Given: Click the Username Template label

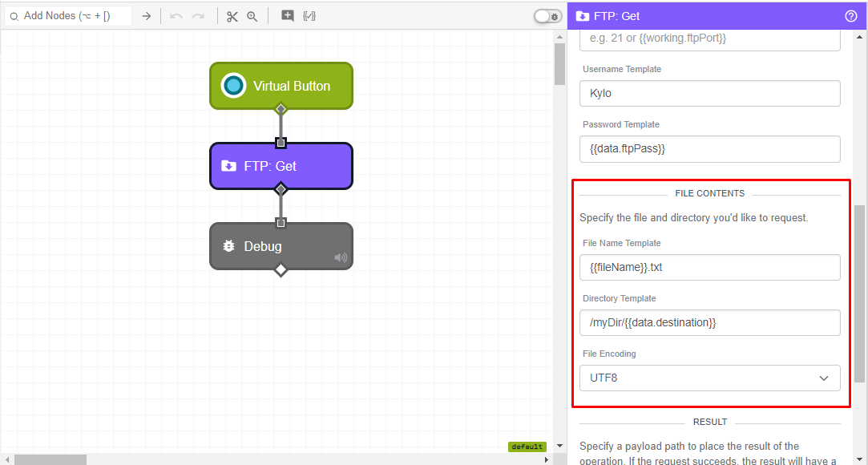Looking at the screenshot, I should pyautogui.click(x=622, y=69).
